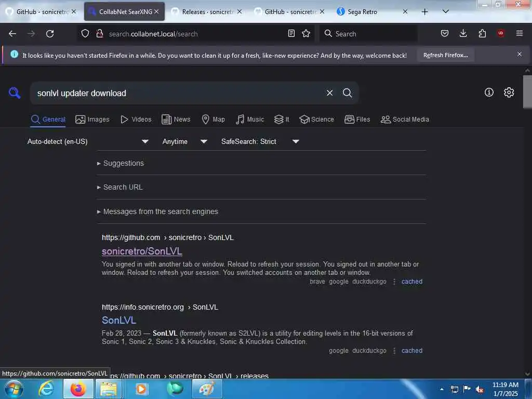
Task: Clear the SearXNG search query with X
Action: 329,93
